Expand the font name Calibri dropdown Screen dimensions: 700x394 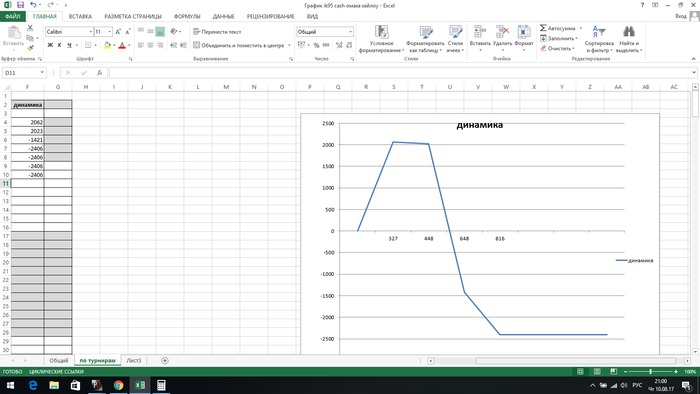(91, 32)
